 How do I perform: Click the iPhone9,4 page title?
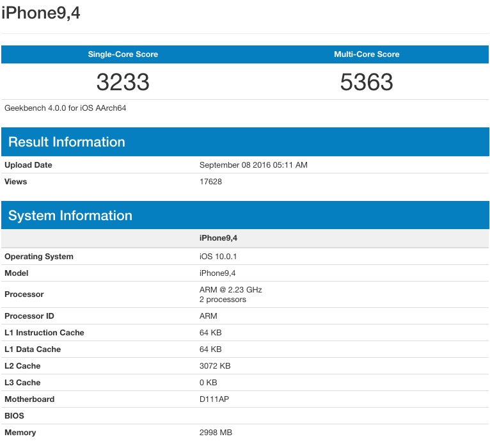tap(41, 13)
